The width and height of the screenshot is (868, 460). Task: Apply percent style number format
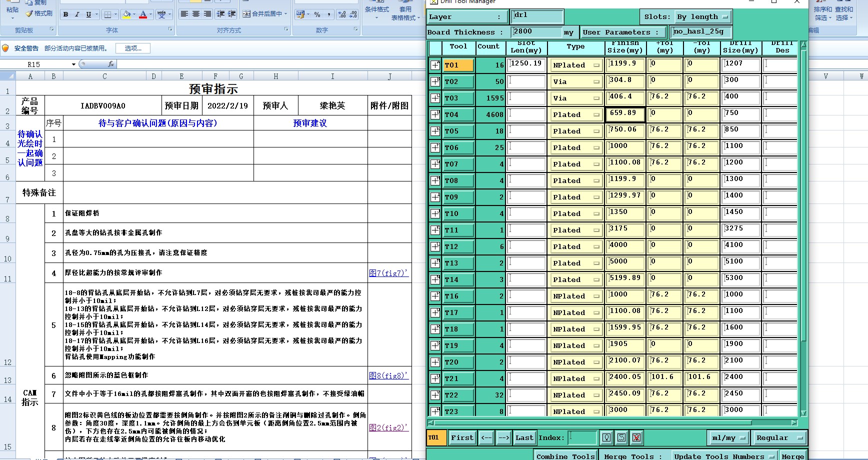coord(317,14)
